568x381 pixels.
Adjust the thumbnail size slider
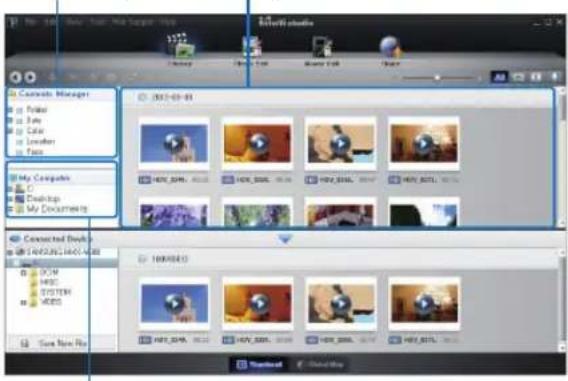click(438, 78)
